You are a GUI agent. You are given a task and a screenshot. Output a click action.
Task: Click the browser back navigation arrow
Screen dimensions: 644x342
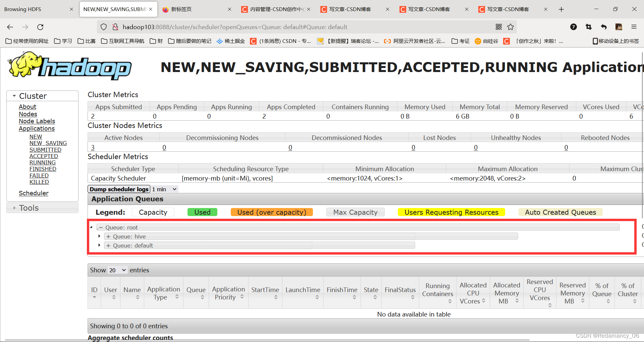(10, 27)
